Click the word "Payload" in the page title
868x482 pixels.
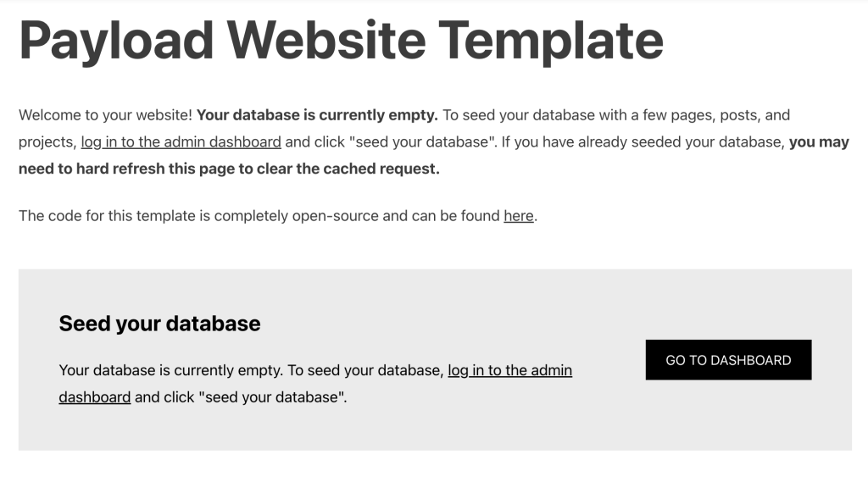[116, 40]
